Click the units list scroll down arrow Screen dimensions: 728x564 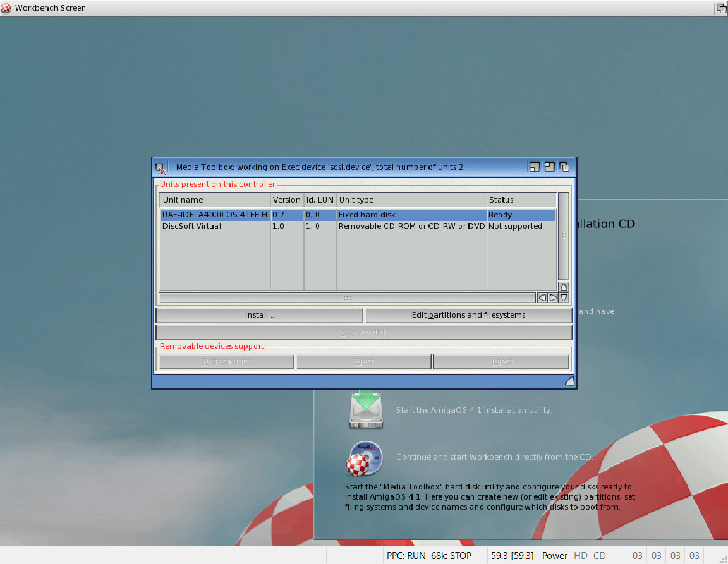click(564, 297)
